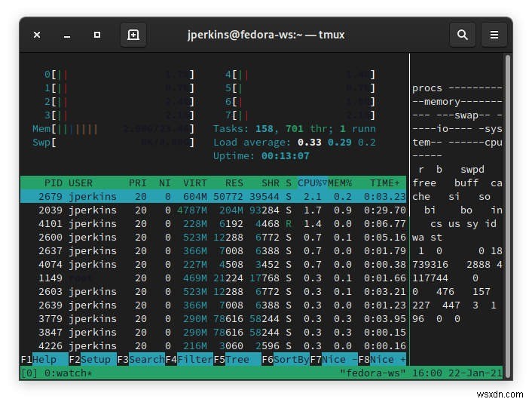
Task: Click the Load average line
Action: 294,143
